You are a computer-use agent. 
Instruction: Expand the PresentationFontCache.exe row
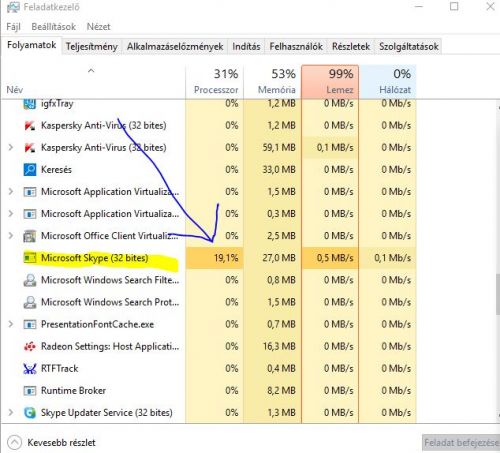tap(11, 324)
